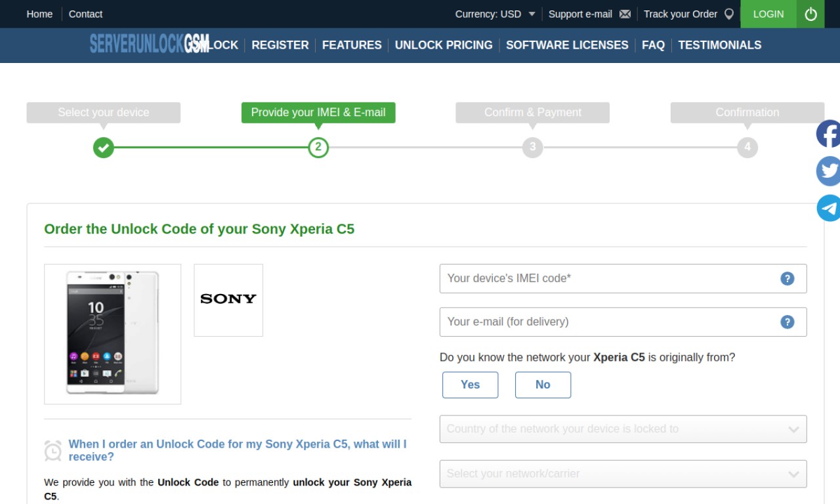
Task: Click the 'Order the Unlock Code' heading
Action: [x=199, y=229]
